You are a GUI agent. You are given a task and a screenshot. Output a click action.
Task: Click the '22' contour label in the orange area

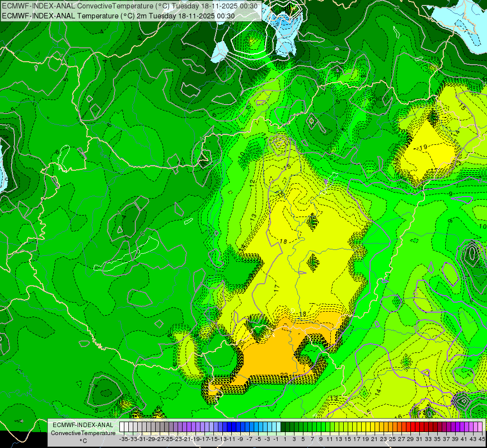tap(284, 375)
